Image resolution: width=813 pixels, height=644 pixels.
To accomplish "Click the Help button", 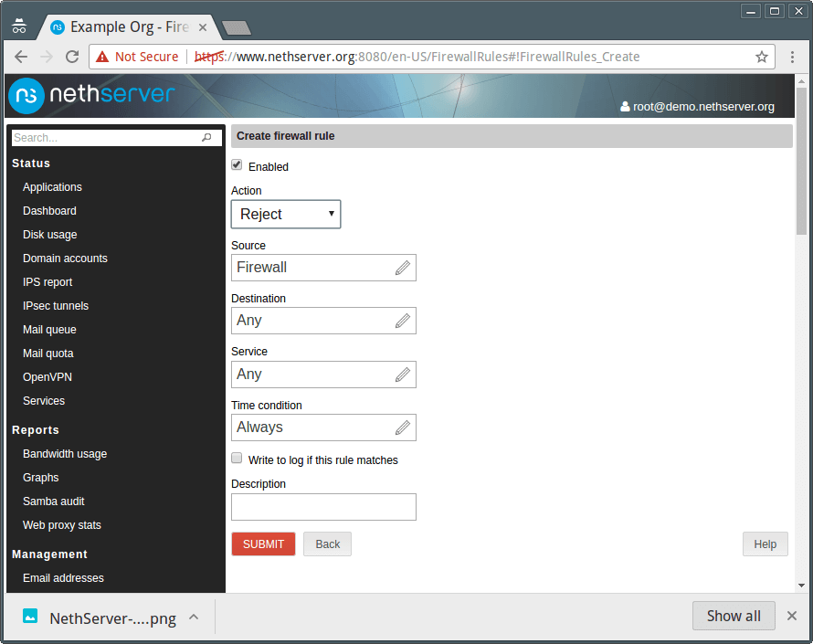I will (x=765, y=544).
